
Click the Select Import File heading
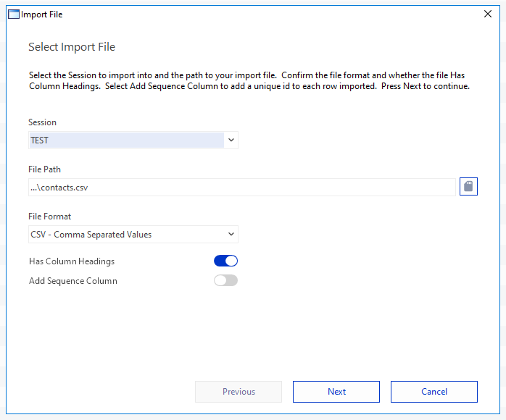[x=72, y=47]
